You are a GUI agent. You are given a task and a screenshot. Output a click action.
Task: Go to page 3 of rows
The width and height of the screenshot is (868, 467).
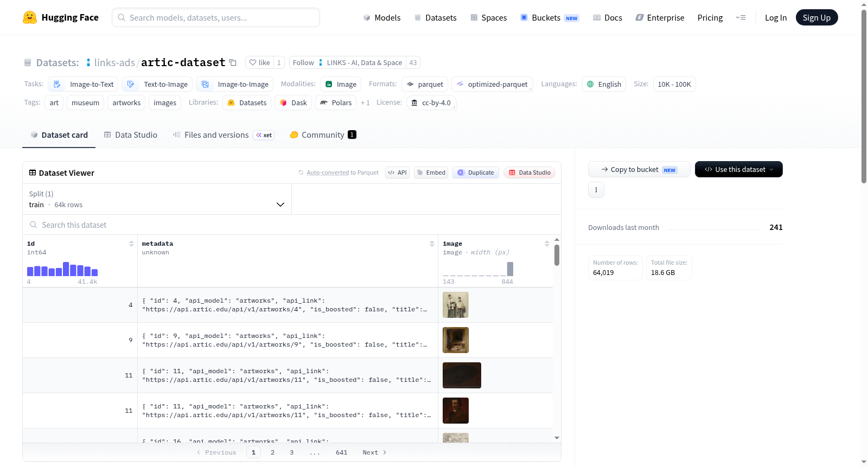click(291, 452)
